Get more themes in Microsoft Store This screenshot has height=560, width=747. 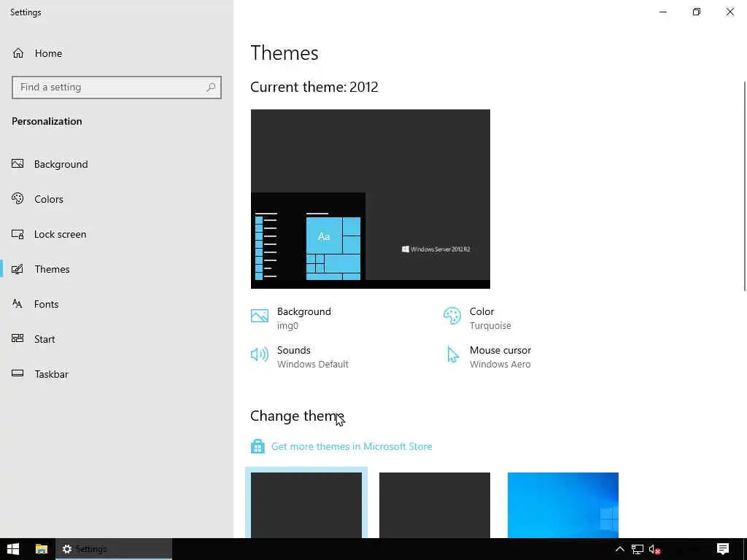tap(352, 446)
